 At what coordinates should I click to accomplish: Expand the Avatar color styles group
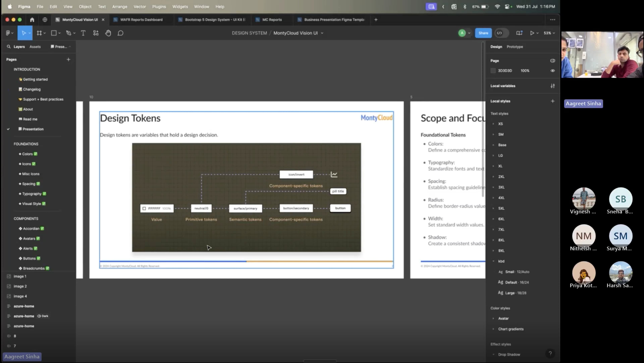point(493,319)
